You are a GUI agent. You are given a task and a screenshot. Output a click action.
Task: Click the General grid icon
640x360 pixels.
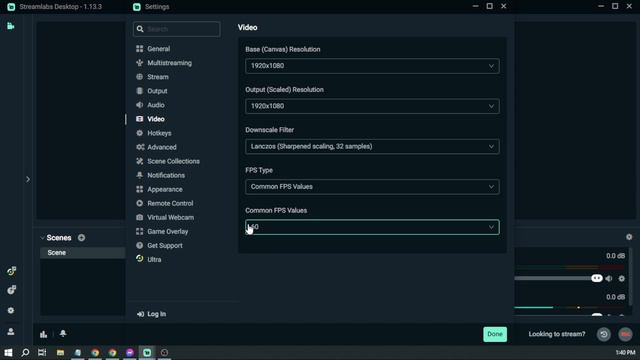pyautogui.click(x=140, y=49)
